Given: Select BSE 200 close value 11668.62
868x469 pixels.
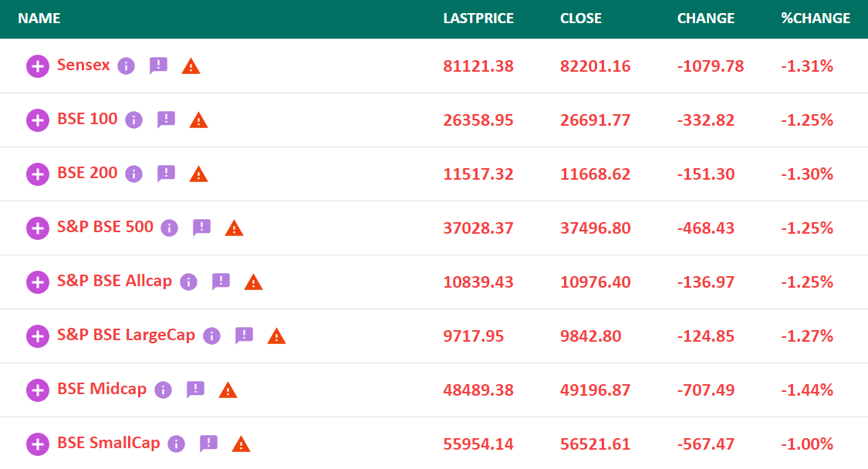Looking at the screenshot, I should pos(595,174).
